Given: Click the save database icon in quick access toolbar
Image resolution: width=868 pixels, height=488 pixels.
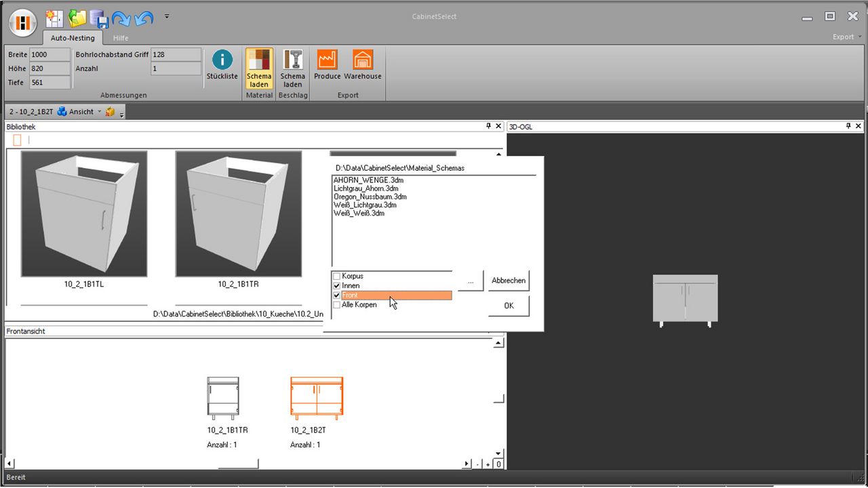Looking at the screenshot, I should [100, 18].
